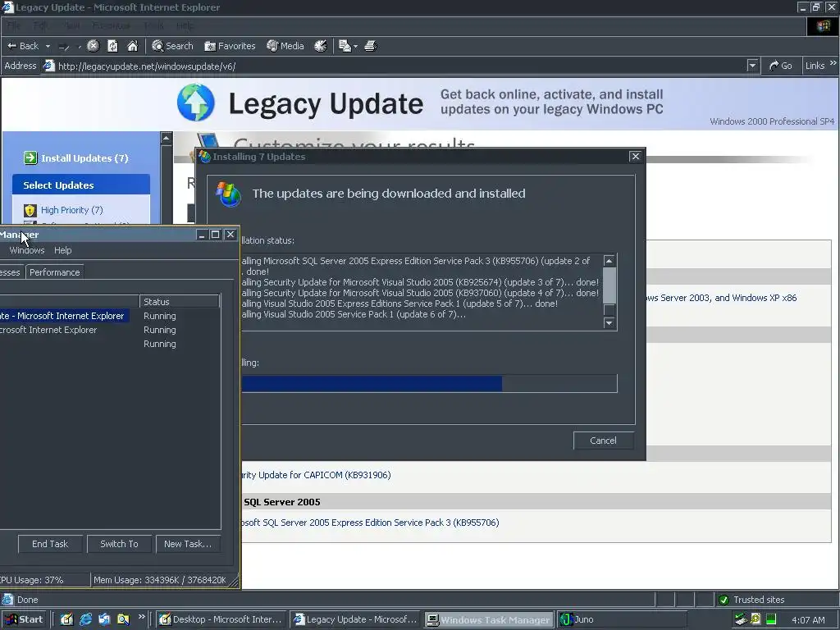Switch to Juno taskbar button
840x630 pixels.
pyautogui.click(x=622, y=619)
